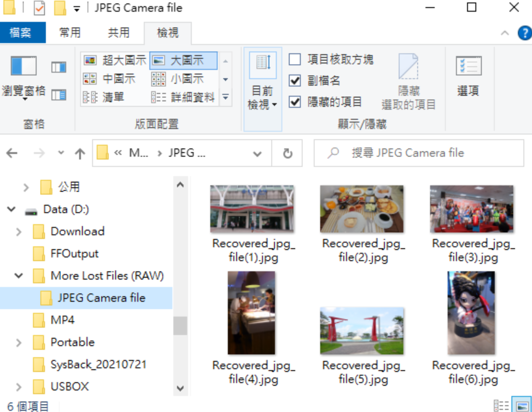Select 中圖示 medium icons layout

click(109, 79)
